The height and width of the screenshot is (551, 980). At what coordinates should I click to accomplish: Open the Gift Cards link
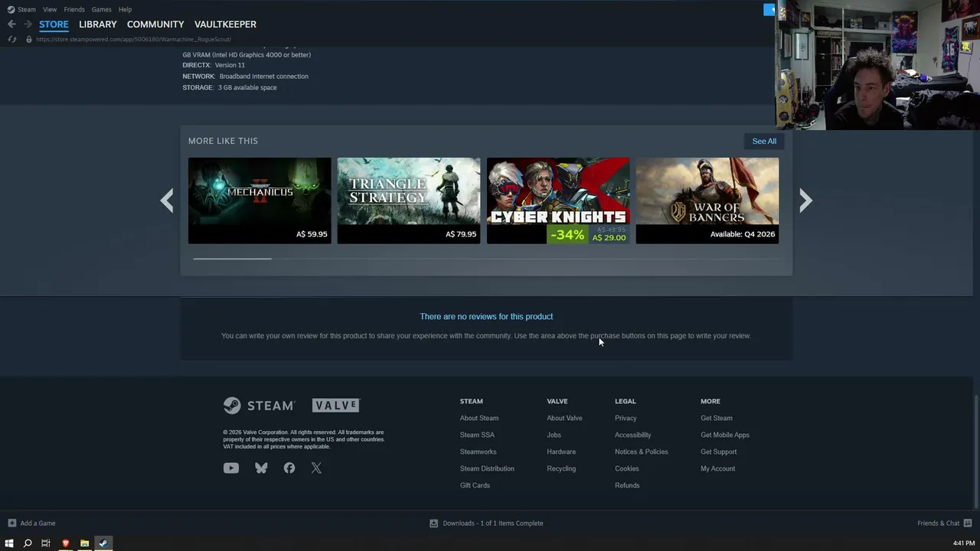coord(475,485)
